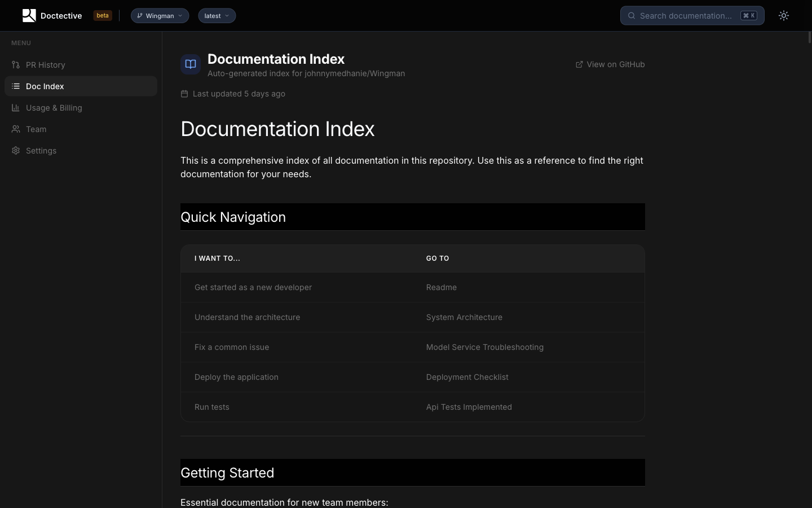Screen dimensions: 812x508
Task: Click the search magnifier icon
Action: click(x=632, y=16)
